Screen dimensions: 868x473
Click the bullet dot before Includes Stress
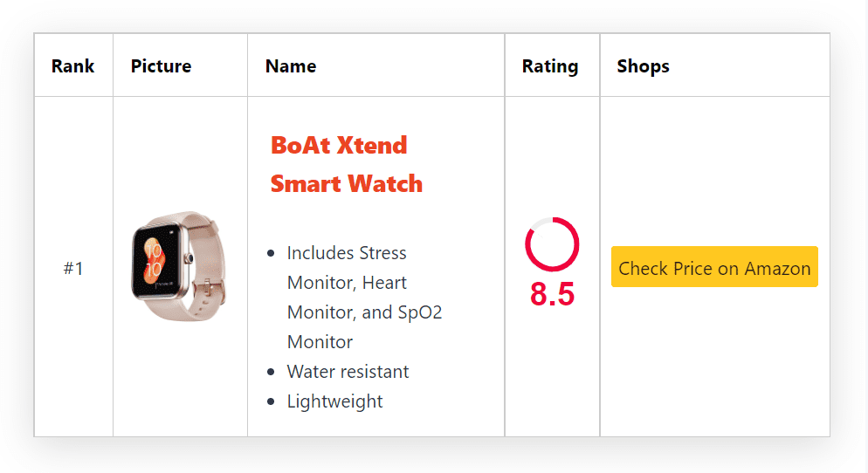coord(272,253)
